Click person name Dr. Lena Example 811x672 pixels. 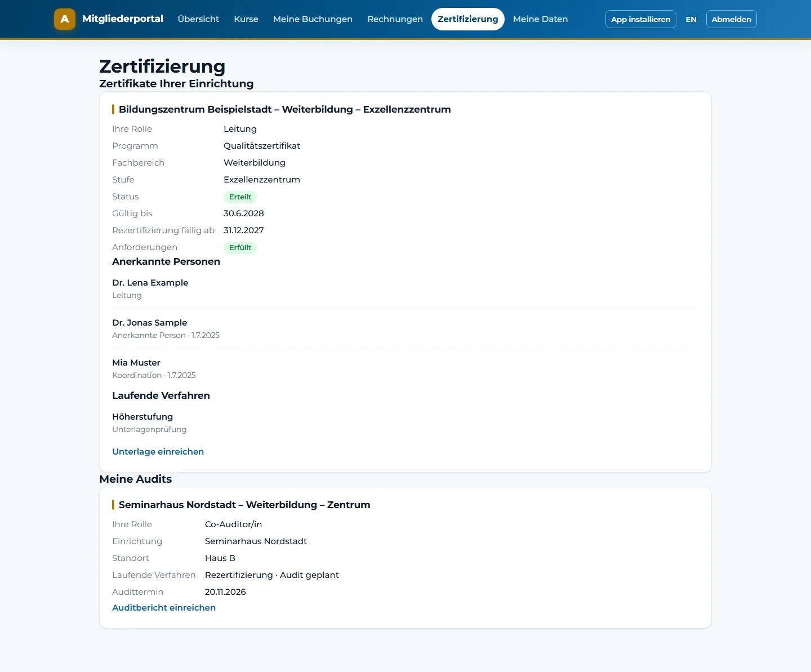(x=150, y=283)
